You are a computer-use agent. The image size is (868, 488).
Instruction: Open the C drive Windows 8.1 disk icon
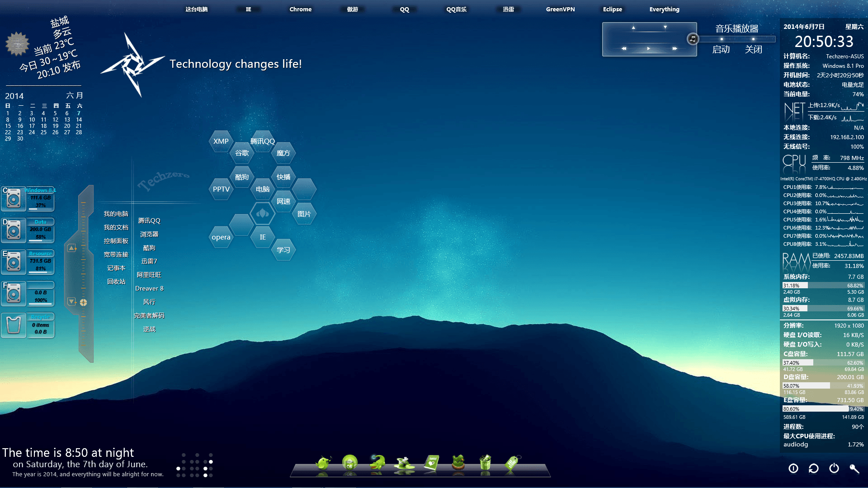pos(14,198)
